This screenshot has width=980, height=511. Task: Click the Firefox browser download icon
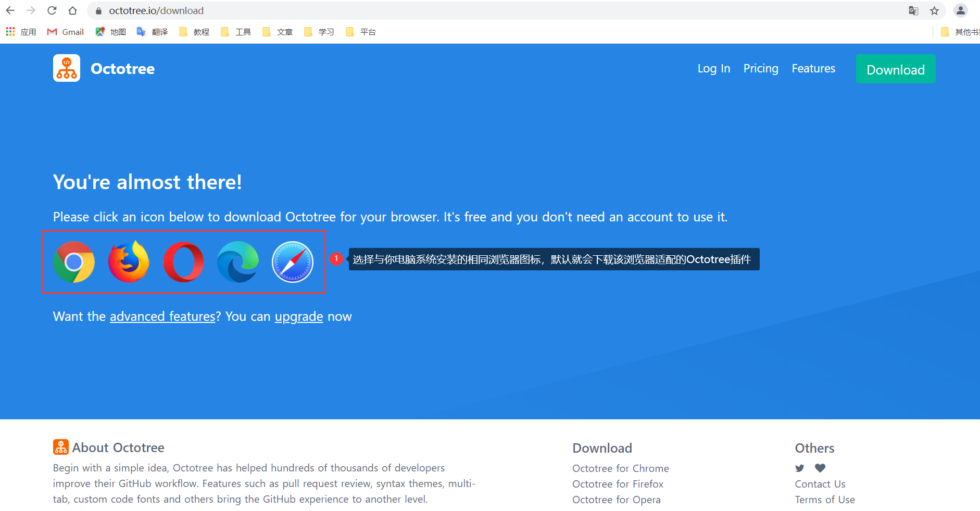pyautogui.click(x=129, y=261)
